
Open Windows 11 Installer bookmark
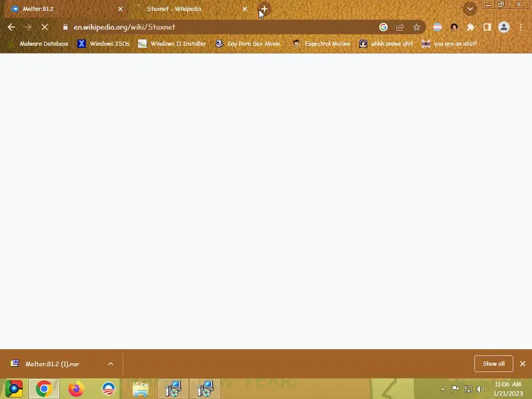click(x=172, y=44)
